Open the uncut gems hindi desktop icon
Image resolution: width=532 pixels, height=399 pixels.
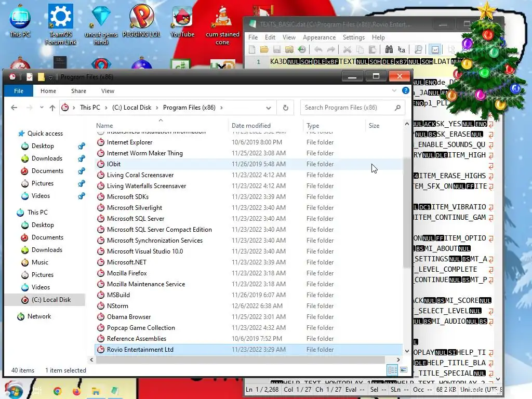click(x=101, y=24)
